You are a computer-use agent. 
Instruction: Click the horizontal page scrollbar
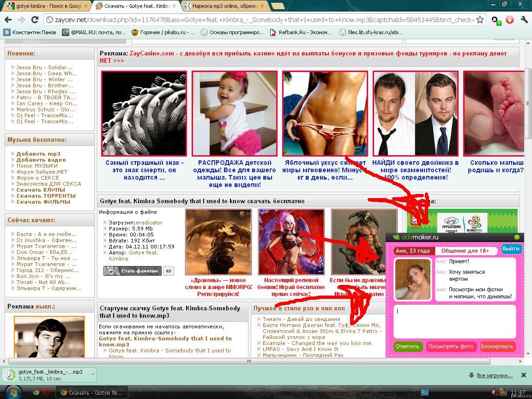pyautogui.click(x=249, y=361)
